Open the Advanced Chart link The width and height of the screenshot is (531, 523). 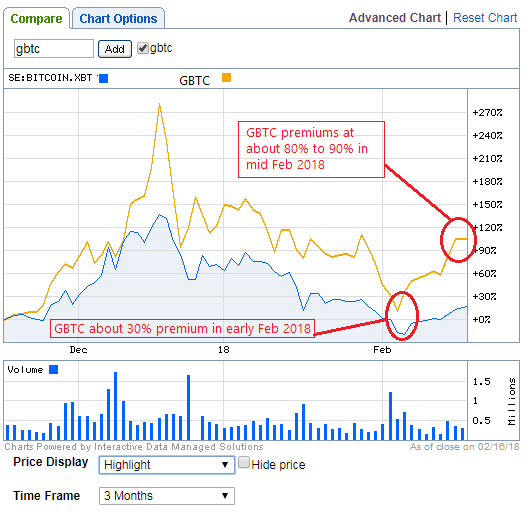pos(395,18)
